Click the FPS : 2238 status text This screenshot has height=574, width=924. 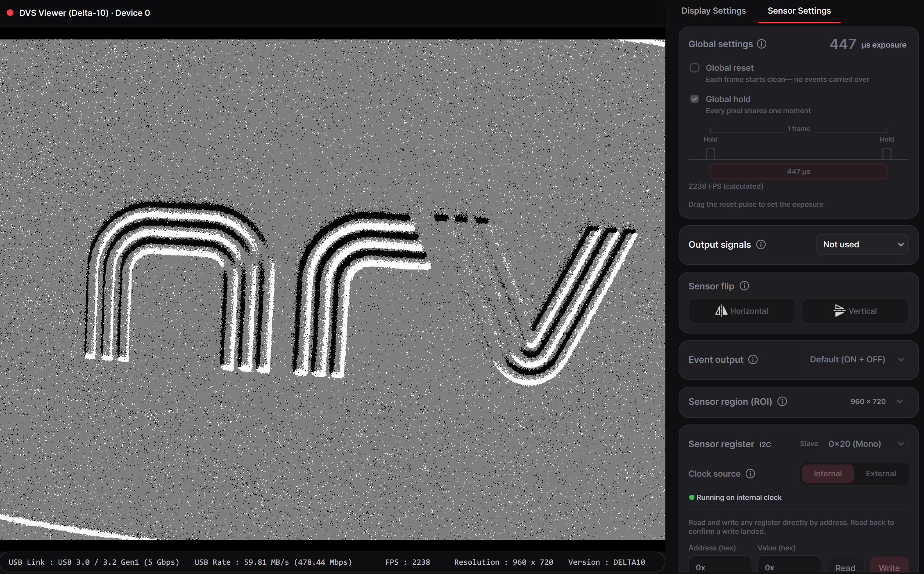click(x=407, y=562)
